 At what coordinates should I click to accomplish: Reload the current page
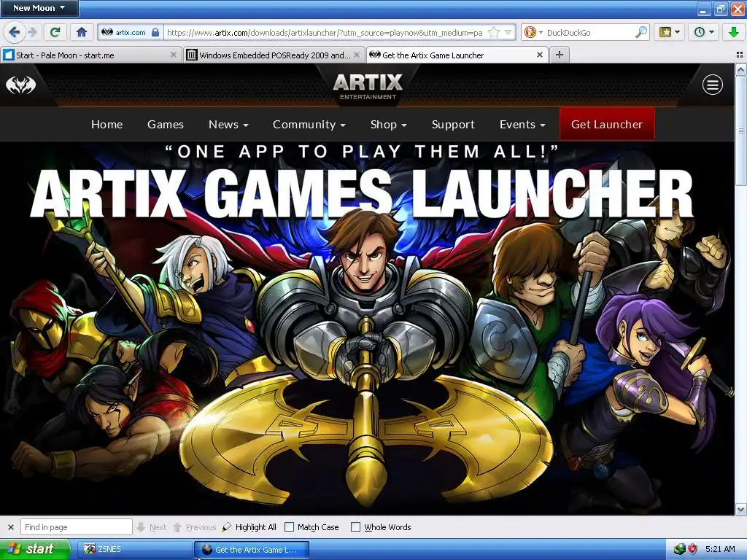[x=55, y=32]
